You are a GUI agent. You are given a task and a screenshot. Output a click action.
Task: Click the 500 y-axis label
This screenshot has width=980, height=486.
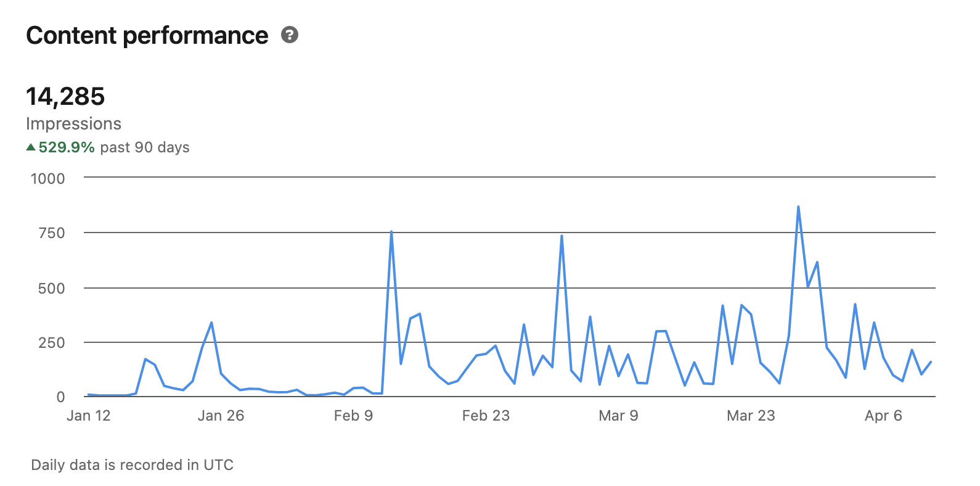[52, 289]
